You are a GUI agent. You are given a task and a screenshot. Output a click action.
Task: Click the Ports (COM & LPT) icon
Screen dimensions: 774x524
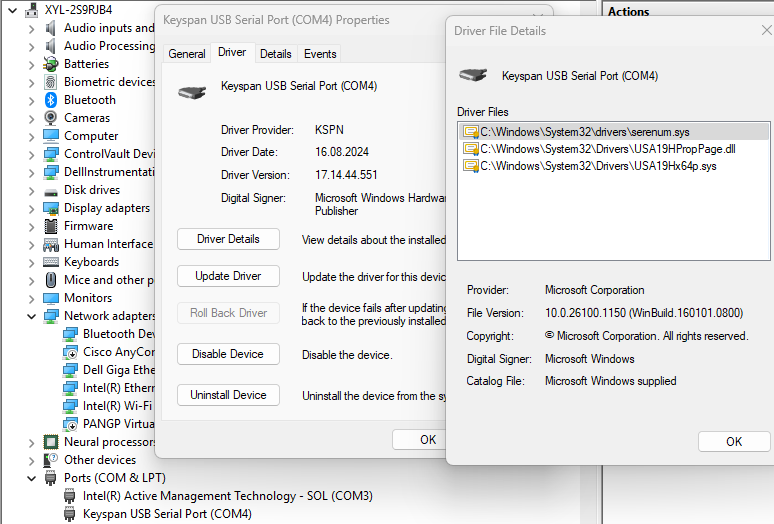click(x=50, y=478)
